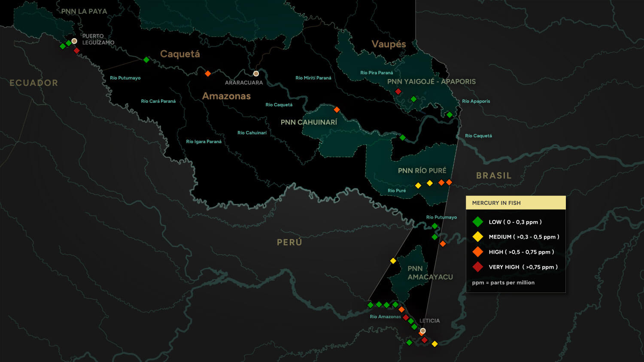Select orange marker on the lower Río Putumayo
Viewport: 644px width, 362px height.
click(x=443, y=244)
